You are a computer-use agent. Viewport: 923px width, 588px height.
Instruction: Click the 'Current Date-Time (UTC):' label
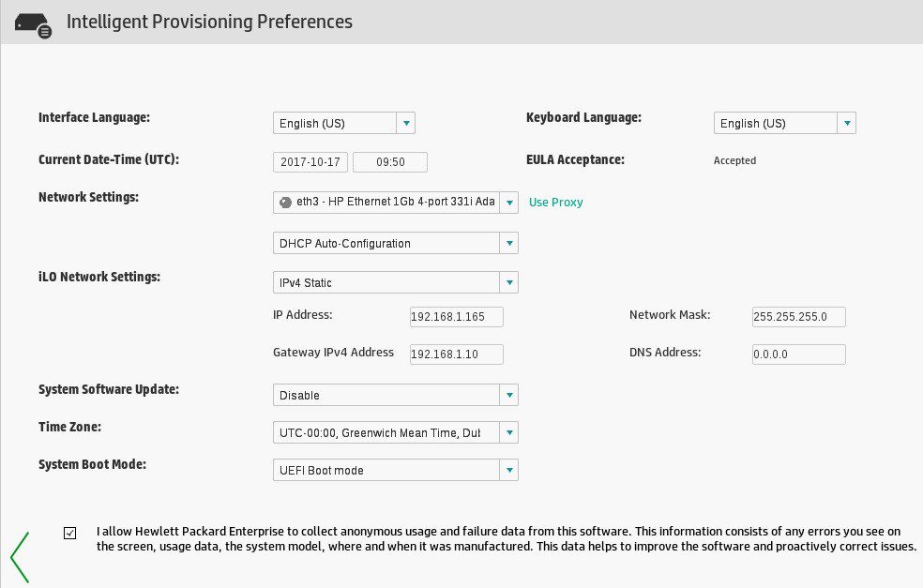coord(109,159)
